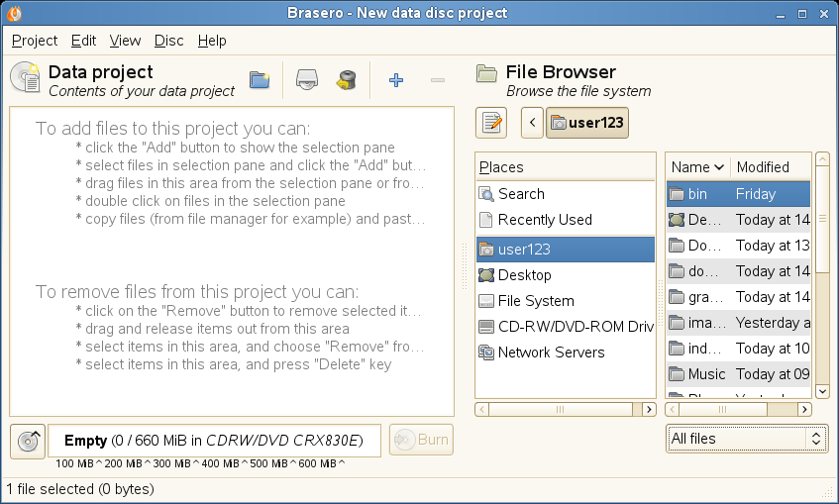Select the folder row starting with De…

pyautogui.click(x=738, y=220)
